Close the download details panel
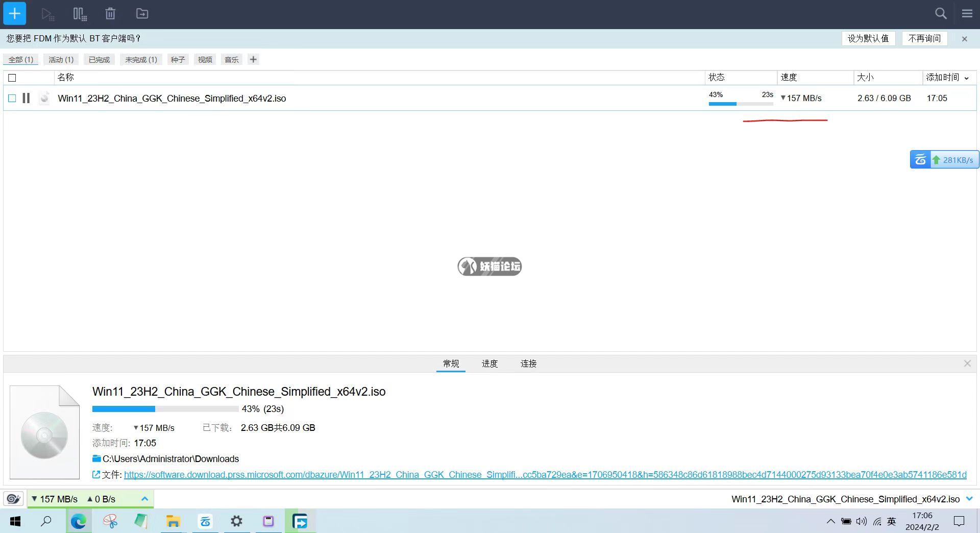Image resolution: width=980 pixels, height=533 pixels. click(x=967, y=364)
